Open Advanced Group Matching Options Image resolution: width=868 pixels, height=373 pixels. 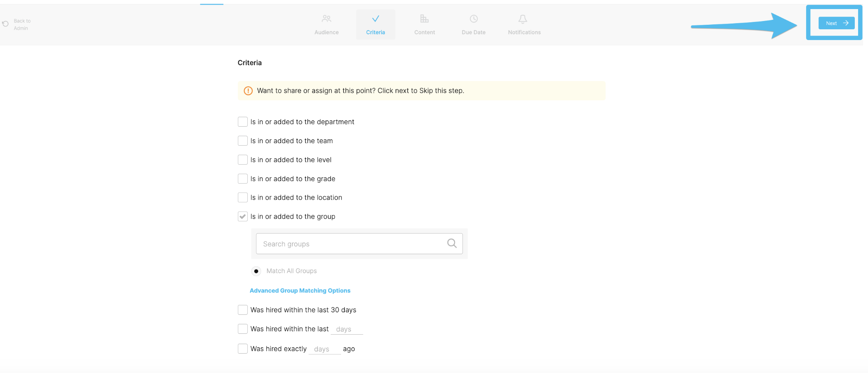point(300,290)
